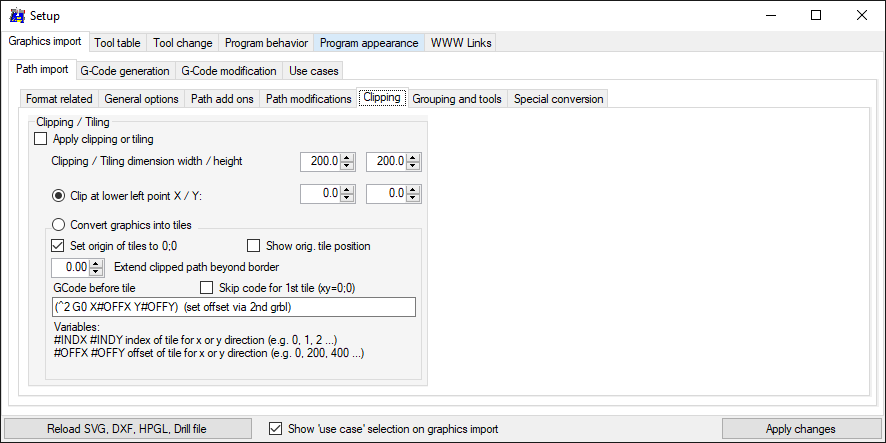Go to the Grouping and tools tab
The image size is (886, 443).
(457, 99)
